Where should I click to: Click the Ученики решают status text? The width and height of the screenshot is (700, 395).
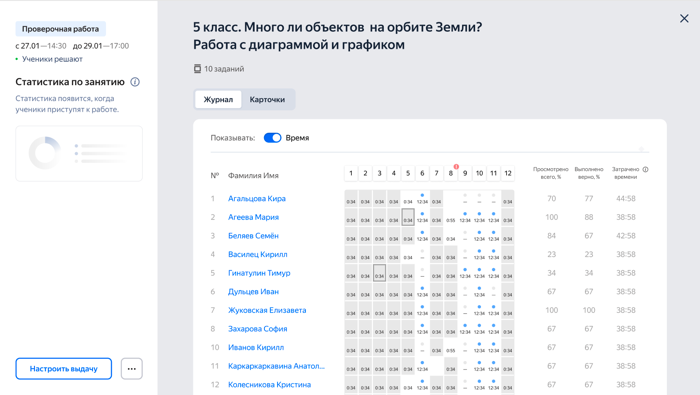point(52,59)
